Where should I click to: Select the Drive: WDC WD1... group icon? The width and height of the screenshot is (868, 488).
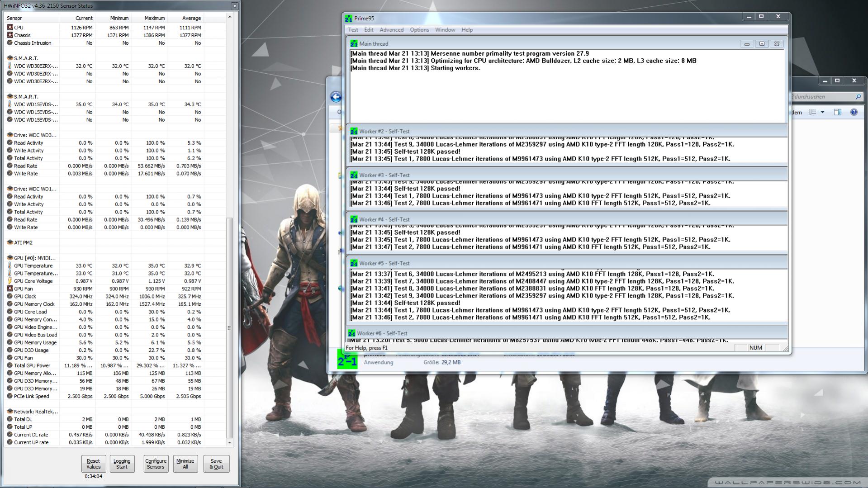point(10,189)
